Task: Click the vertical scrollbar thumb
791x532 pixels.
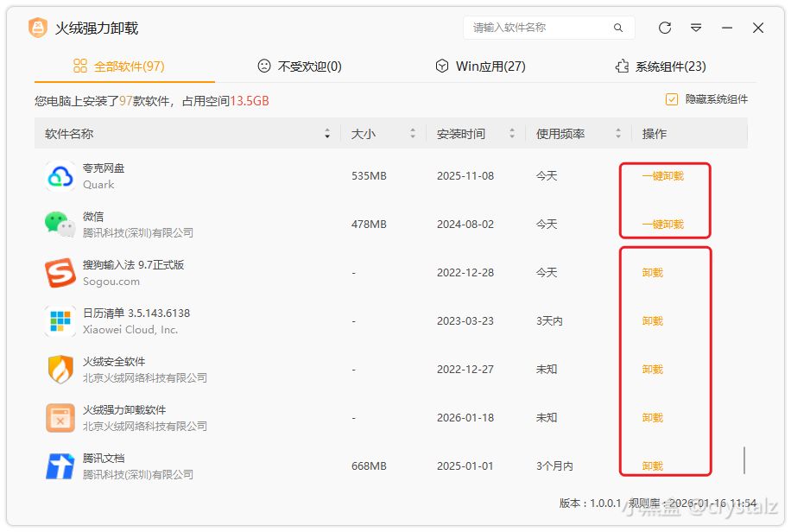Action: [x=744, y=460]
